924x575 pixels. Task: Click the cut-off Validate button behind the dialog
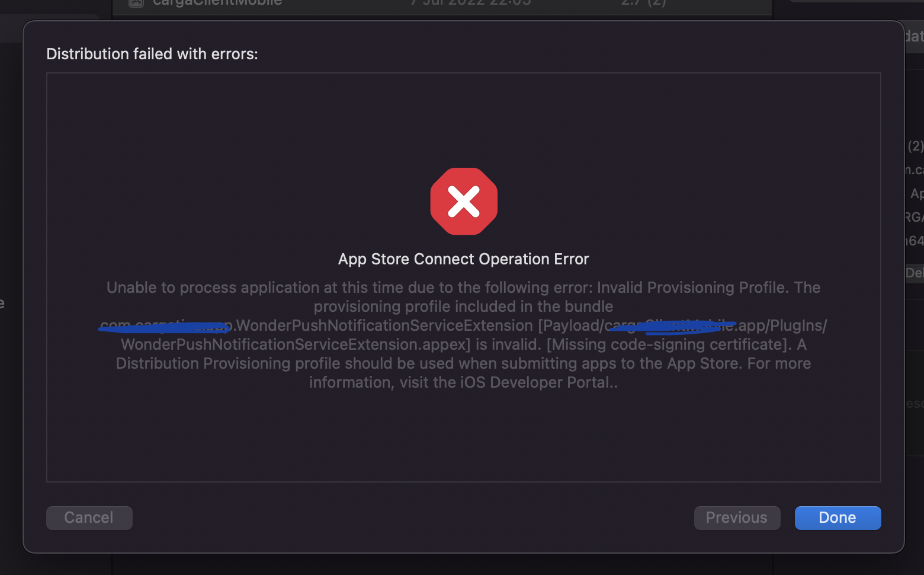point(913,36)
